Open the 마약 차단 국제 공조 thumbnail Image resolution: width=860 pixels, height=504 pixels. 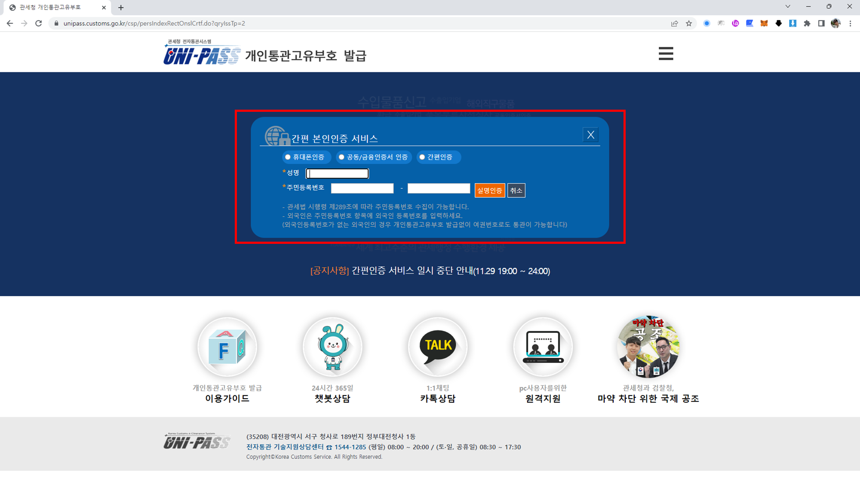click(648, 347)
